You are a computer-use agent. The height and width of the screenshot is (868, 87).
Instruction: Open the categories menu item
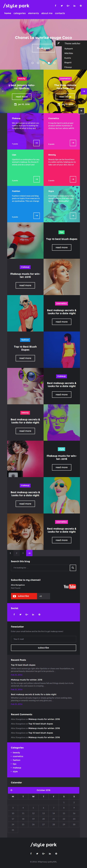20,13
